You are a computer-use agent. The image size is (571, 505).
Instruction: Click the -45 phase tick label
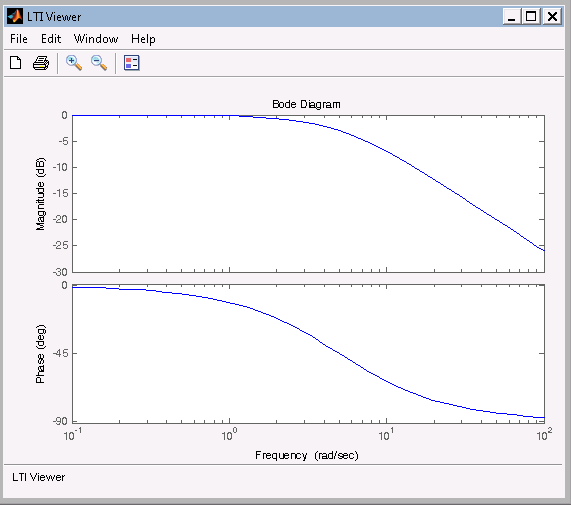(x=60, y=353)
